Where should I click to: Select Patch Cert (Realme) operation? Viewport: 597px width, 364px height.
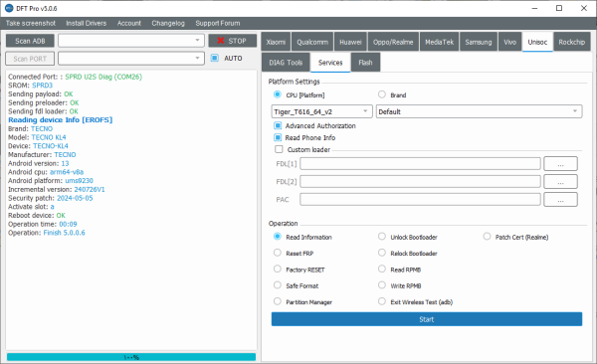(x=487, y=237)
